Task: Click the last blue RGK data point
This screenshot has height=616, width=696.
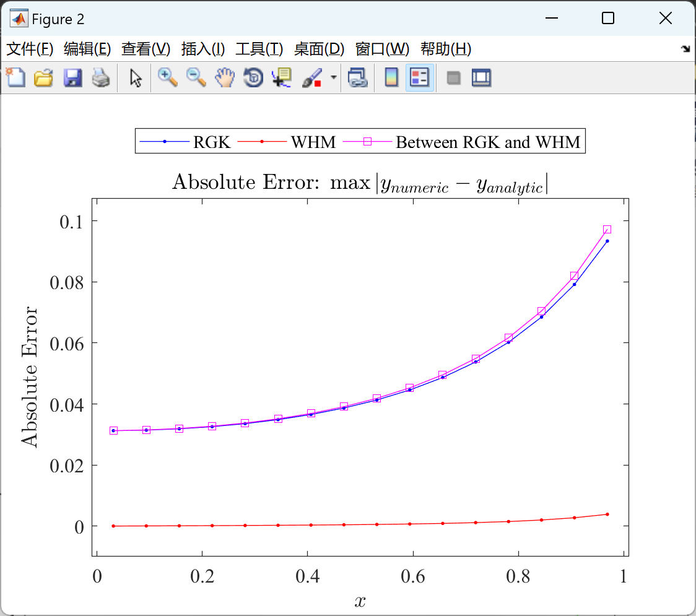Action: pos(607,241)
